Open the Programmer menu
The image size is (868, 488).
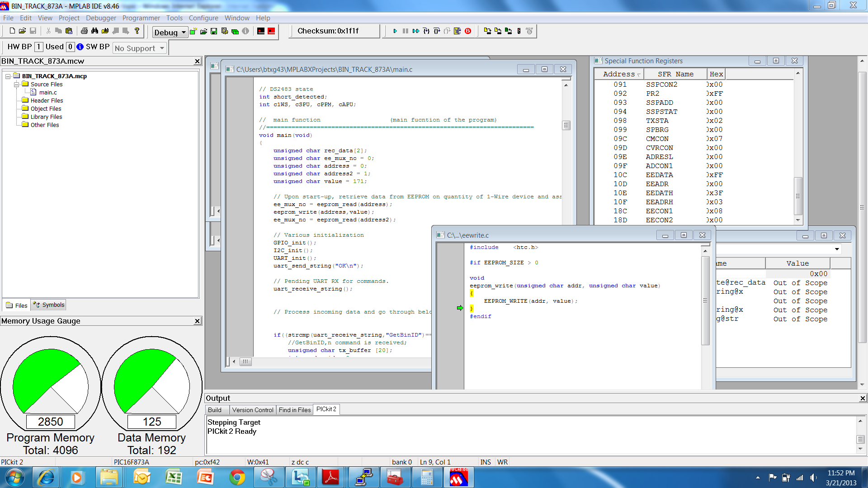(141, 18)
